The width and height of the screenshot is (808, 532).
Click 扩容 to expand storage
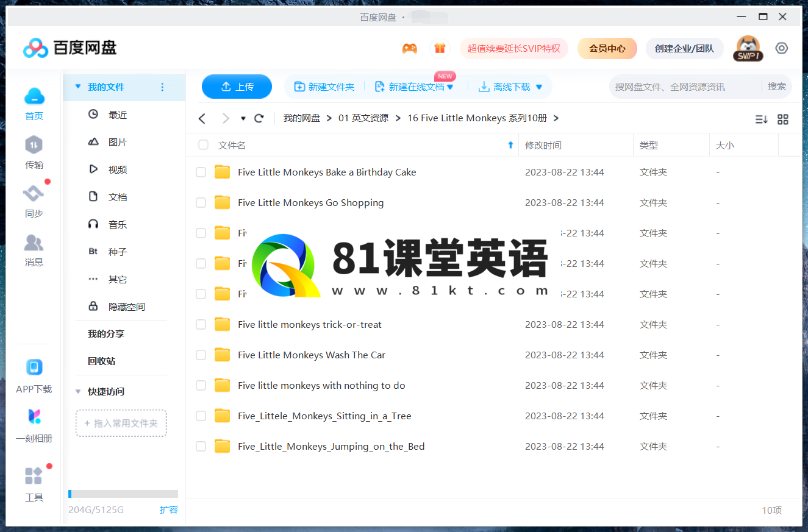169,509
